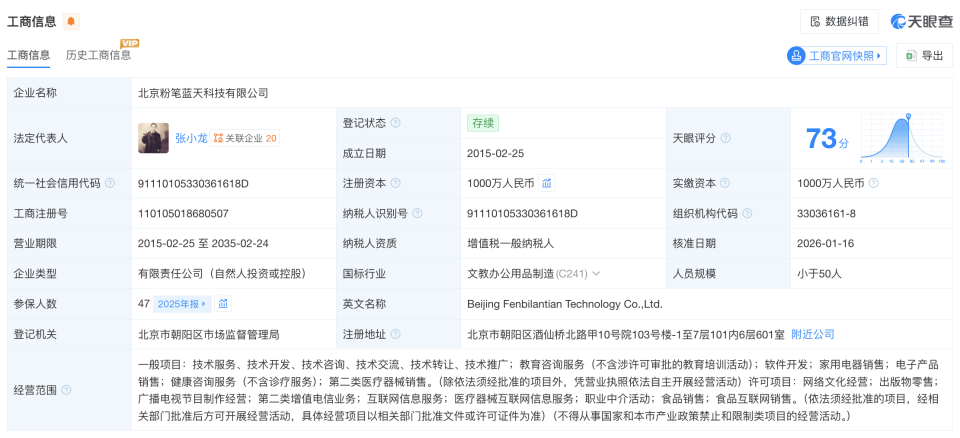Click the orange notification bell icon
960x438 pixels.
(x=71, y=21)
